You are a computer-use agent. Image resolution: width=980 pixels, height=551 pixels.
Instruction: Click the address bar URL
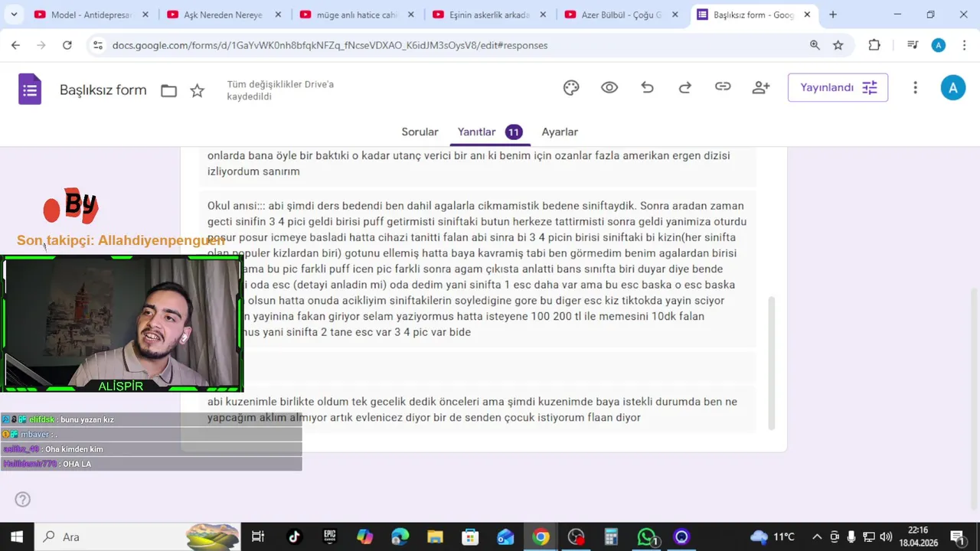330,45
